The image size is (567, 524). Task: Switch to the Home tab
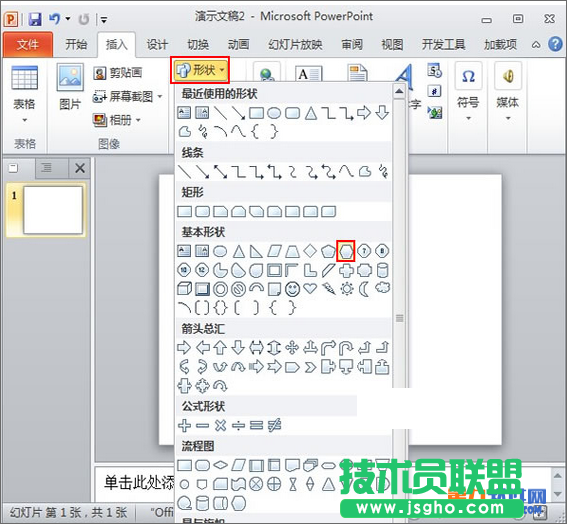tap(76, 44)
